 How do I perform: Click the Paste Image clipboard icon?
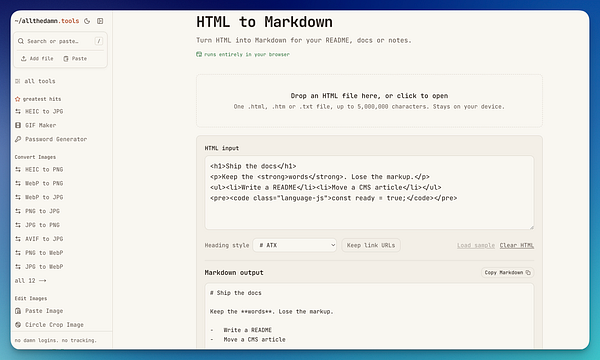(18, 311)
